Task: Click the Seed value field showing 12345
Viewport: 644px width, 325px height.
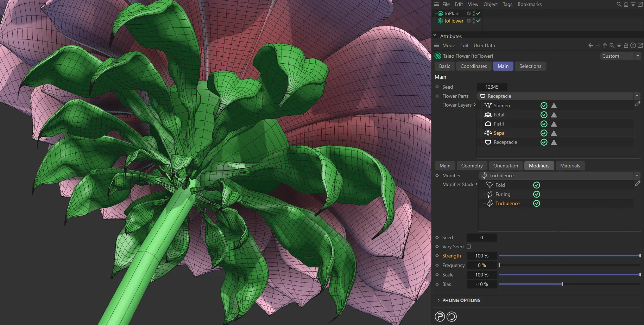Action: click(492, 87)
